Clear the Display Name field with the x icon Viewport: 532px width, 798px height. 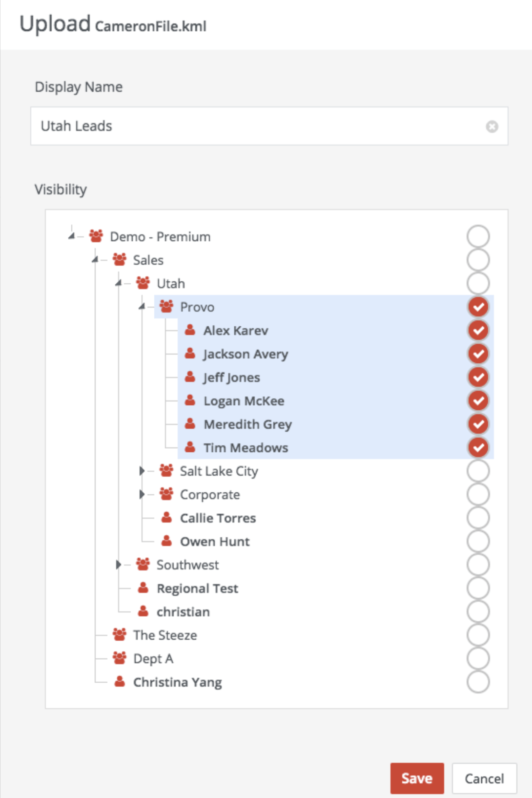(x=492, y=126)
